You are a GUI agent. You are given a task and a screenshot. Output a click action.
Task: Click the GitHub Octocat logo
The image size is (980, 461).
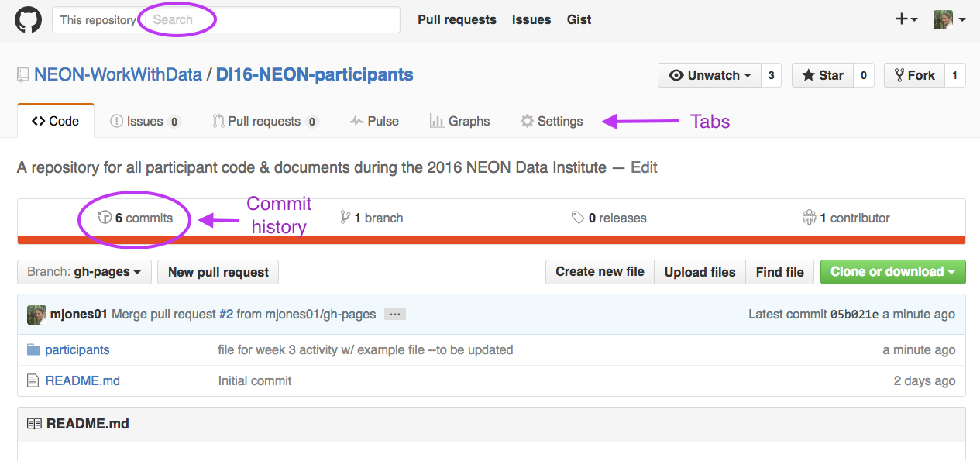(29, 19)
